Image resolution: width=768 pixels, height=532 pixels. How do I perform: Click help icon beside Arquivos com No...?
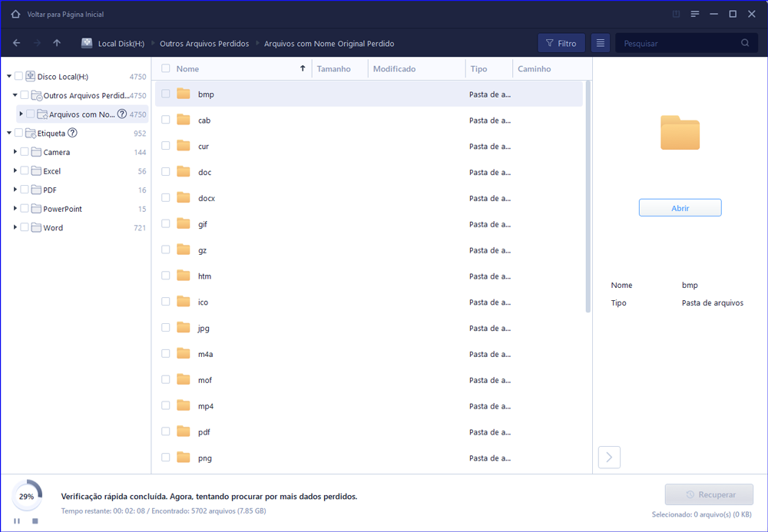pos(122,114)
